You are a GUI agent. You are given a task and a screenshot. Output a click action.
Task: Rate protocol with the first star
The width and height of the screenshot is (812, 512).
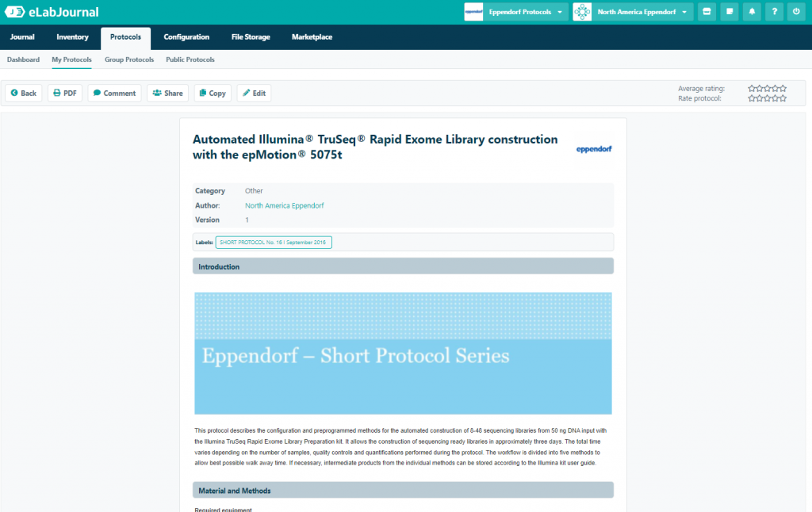(x=752, y=98)
